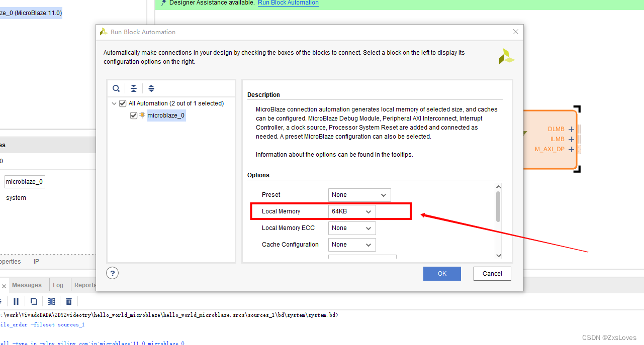This screenshot has width=644, height=345.
Task: Click the Local Memory ECC label
Action: pos(288,228)
